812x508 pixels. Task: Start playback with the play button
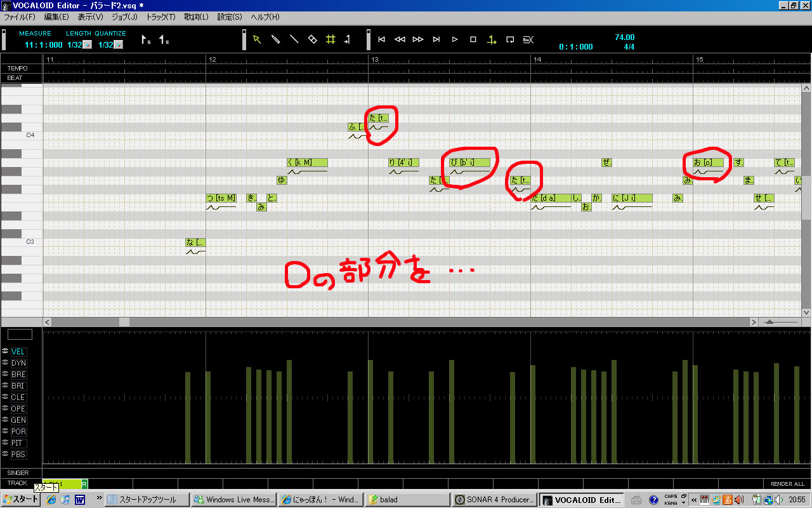click(455, 39)
